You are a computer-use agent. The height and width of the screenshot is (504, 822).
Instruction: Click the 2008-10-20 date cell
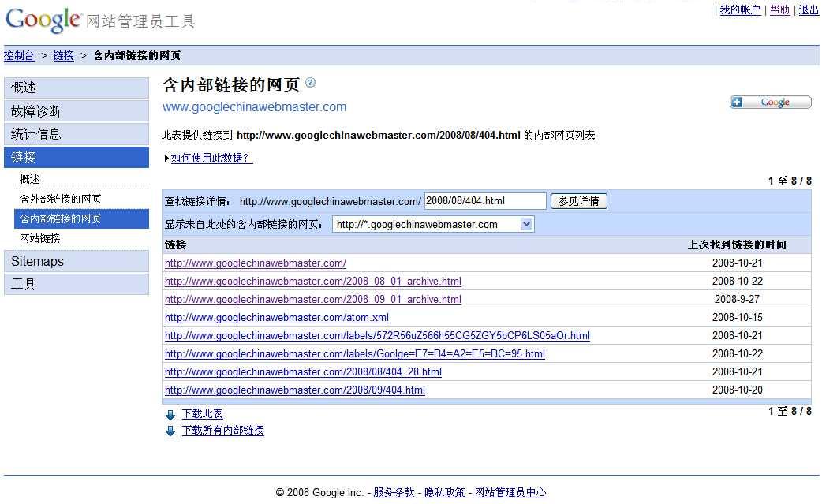737,390
